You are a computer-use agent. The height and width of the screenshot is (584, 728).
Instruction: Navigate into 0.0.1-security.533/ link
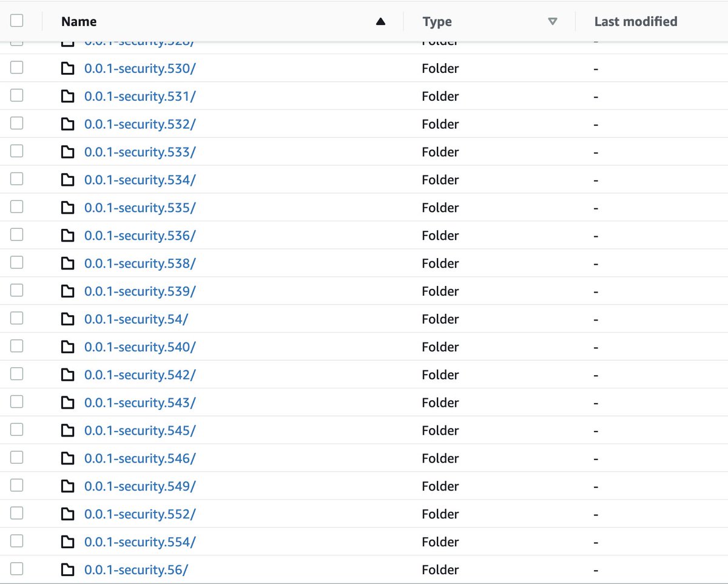click(x=140, y=152)
